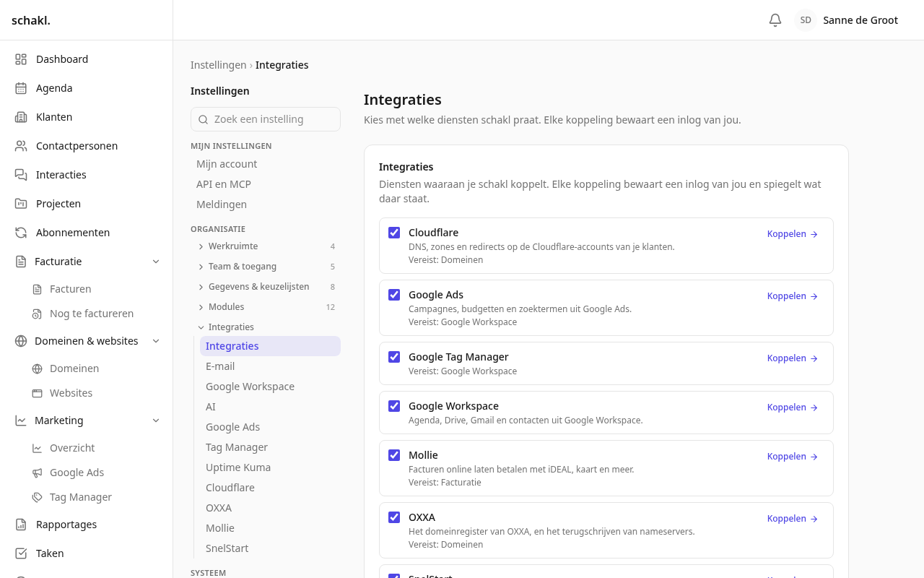The width and height of the screenshot is (924, 578).
Task: Click the Interacties chat bubbles icon
Action: (x=21, y=175)
